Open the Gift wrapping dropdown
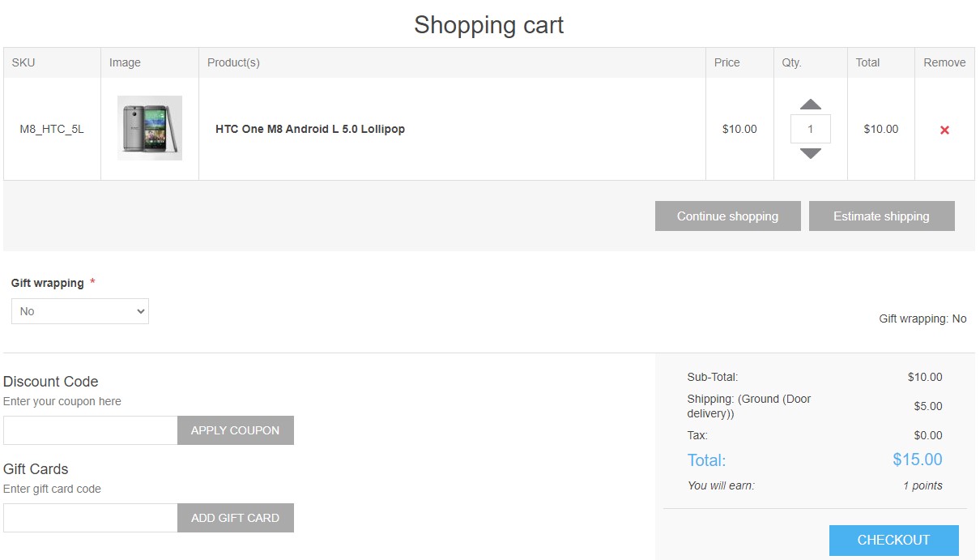 pyautogui.click(x=80, y=311)
